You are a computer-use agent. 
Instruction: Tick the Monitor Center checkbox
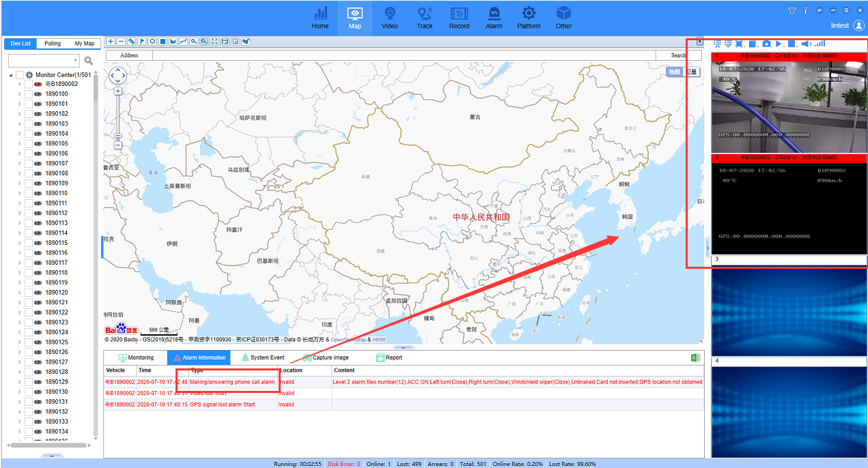point(20,75)
